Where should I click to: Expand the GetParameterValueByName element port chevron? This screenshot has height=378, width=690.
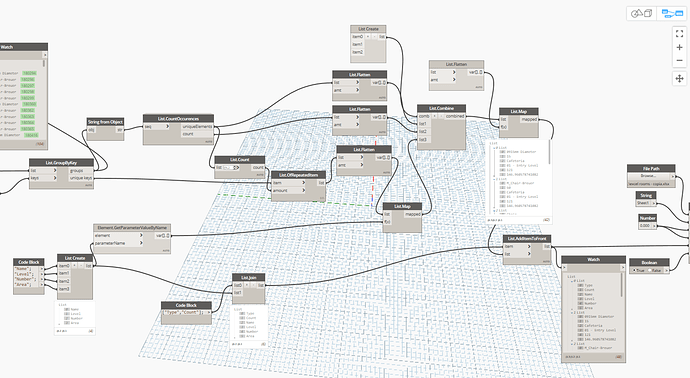(x=141, y=235)
